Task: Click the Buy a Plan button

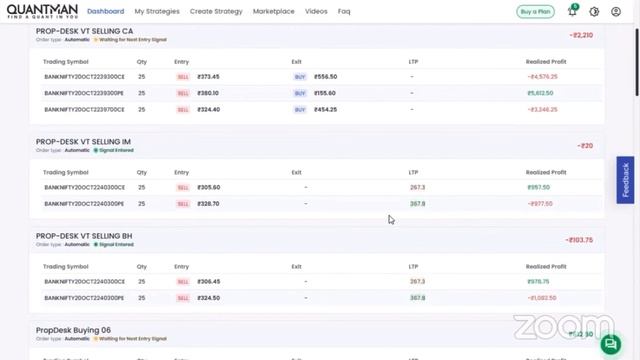Action: tap(536, 11)
